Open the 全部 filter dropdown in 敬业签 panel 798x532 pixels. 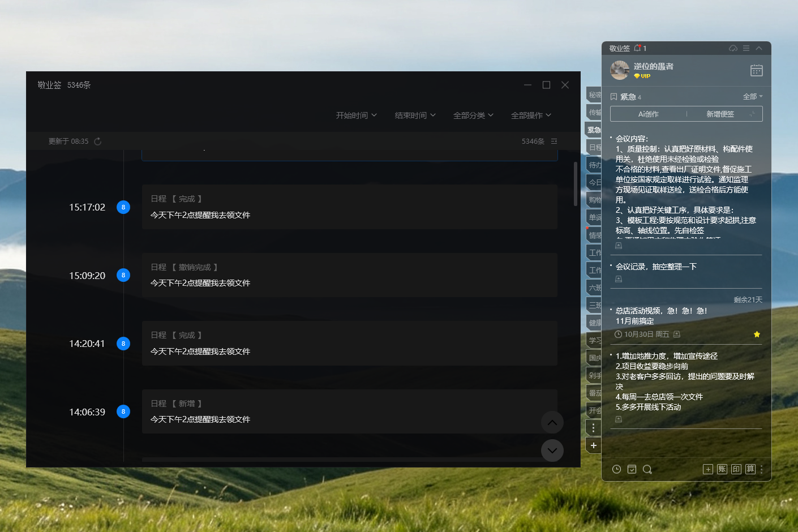[753, 97]
